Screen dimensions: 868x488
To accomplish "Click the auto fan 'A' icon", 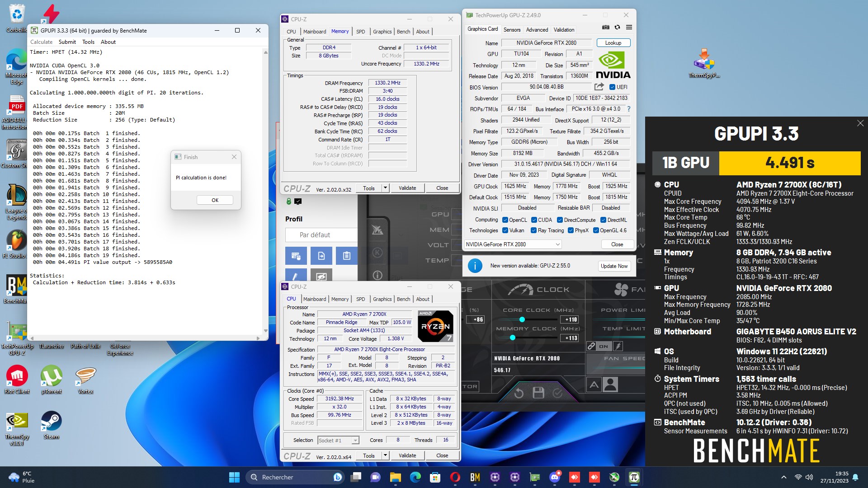I will [x=594, y=385].
